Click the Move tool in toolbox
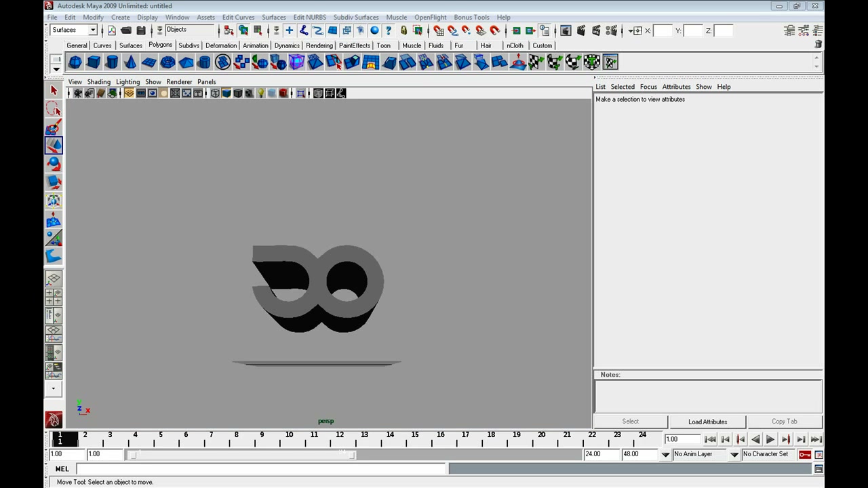Screen dimensions: 868x488 point(54,145)
